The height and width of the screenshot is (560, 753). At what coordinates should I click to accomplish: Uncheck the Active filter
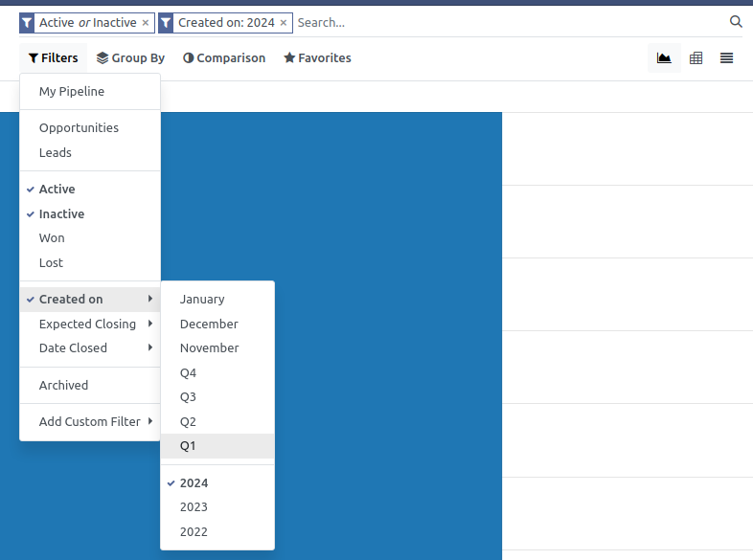tap(90, 190)
